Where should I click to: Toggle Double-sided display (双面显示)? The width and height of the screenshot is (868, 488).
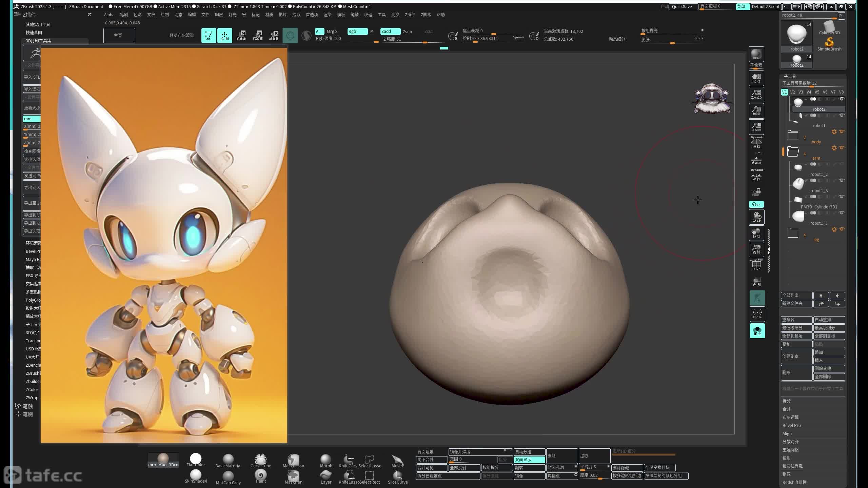coord(529,460)
